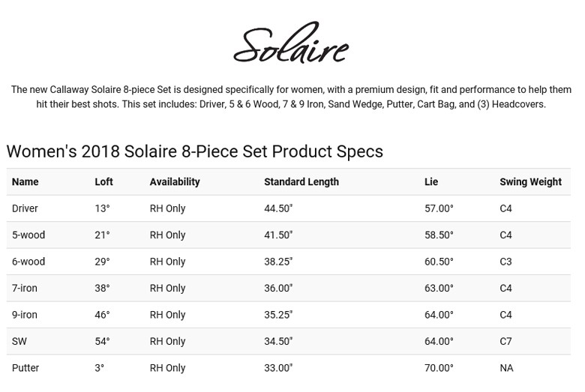Click the Availability column header
Image resolution: width=585 pixels, height=392 pixels.
175,181
